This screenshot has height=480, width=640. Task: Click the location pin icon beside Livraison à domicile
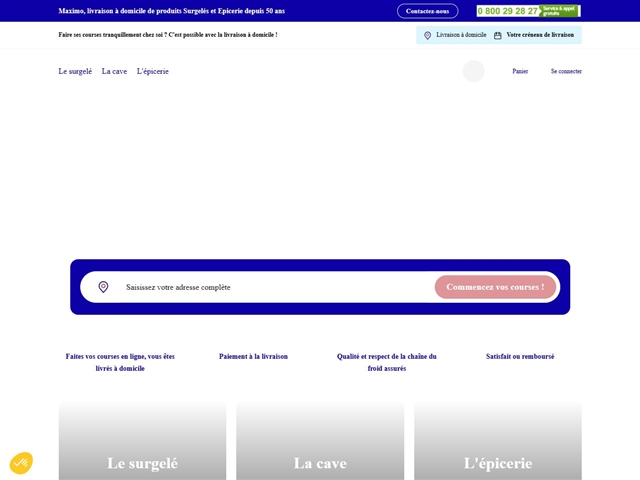(x=428, y=35)
